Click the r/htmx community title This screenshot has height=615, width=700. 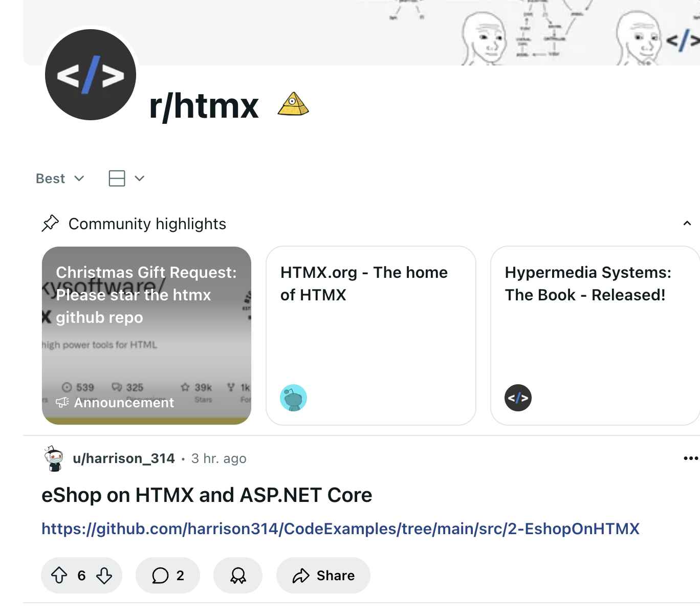click(x=204, y=106)
